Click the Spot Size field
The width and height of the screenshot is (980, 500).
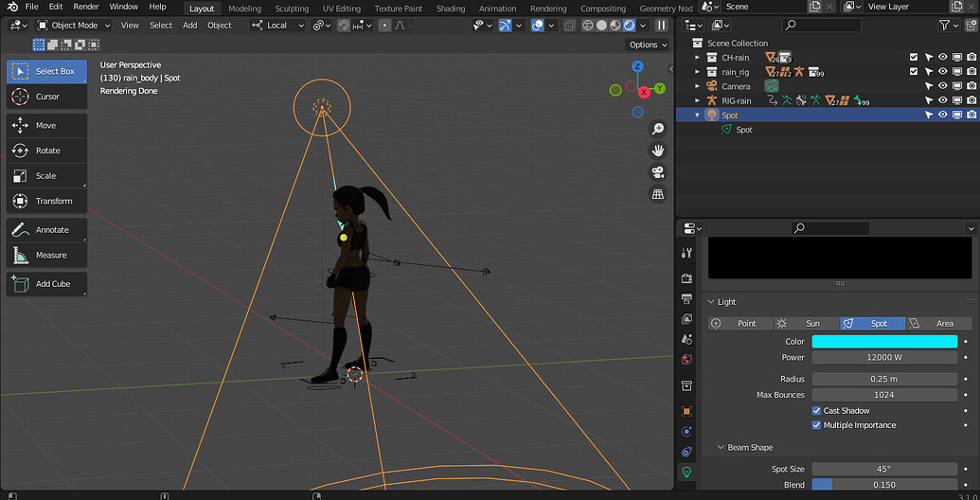coord(884,470)
